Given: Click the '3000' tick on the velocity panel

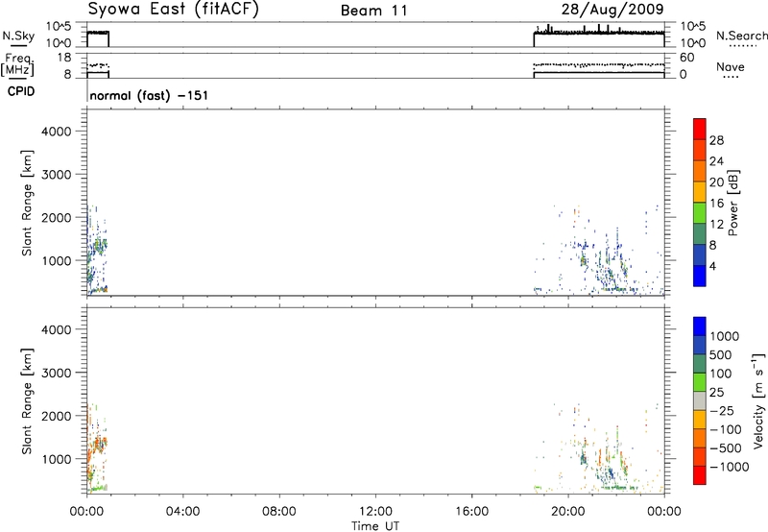Looking at the screenshot, I should tap(56, 373).
